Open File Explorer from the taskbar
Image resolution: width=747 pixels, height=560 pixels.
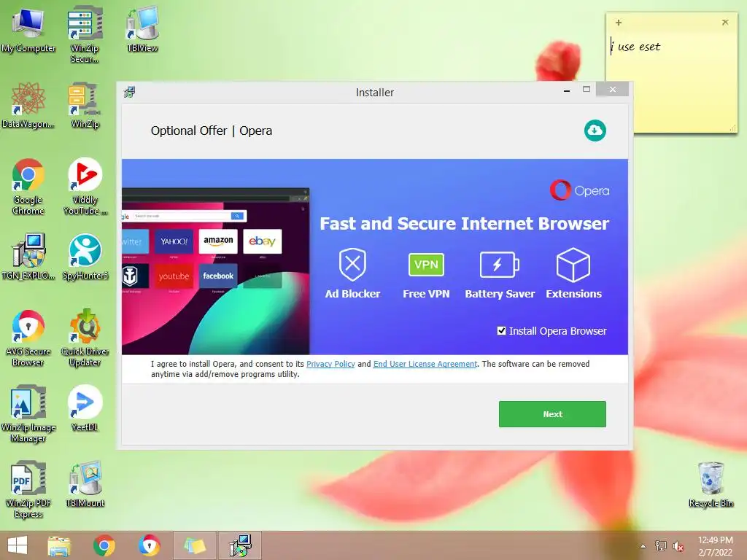(x=59, y=545)
